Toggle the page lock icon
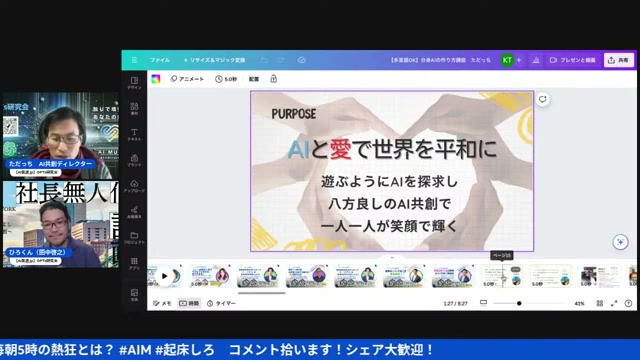640x360 pixels. [273, 79]
